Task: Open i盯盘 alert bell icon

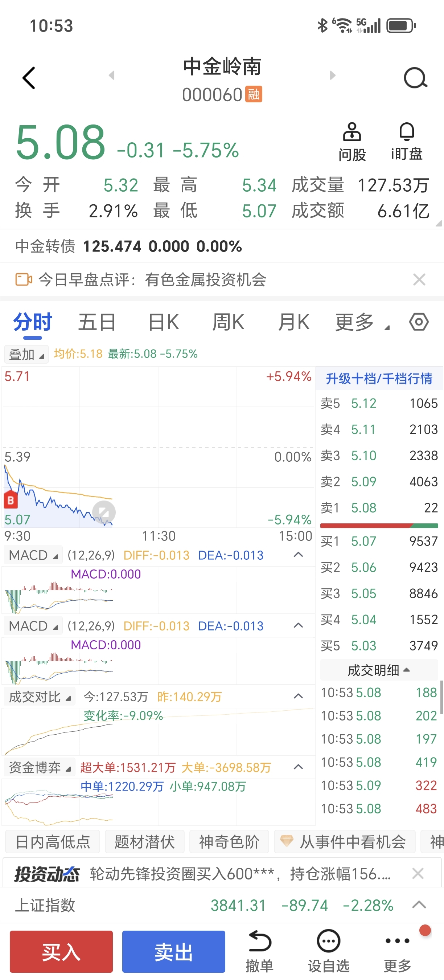Action: point(407,142)
